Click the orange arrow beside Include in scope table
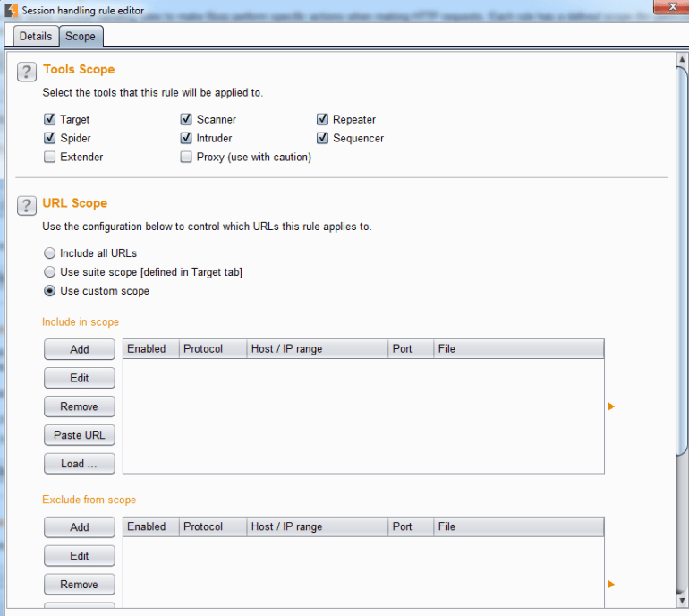The height and width of the screenshot is (616, 689). coord(611,406)
